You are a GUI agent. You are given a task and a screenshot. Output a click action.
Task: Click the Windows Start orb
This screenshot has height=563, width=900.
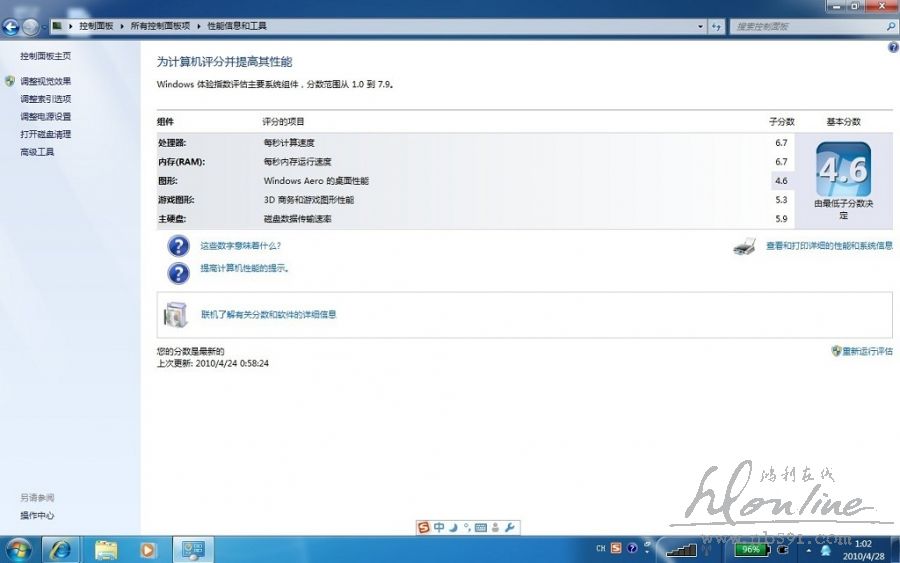coord(18,549)
